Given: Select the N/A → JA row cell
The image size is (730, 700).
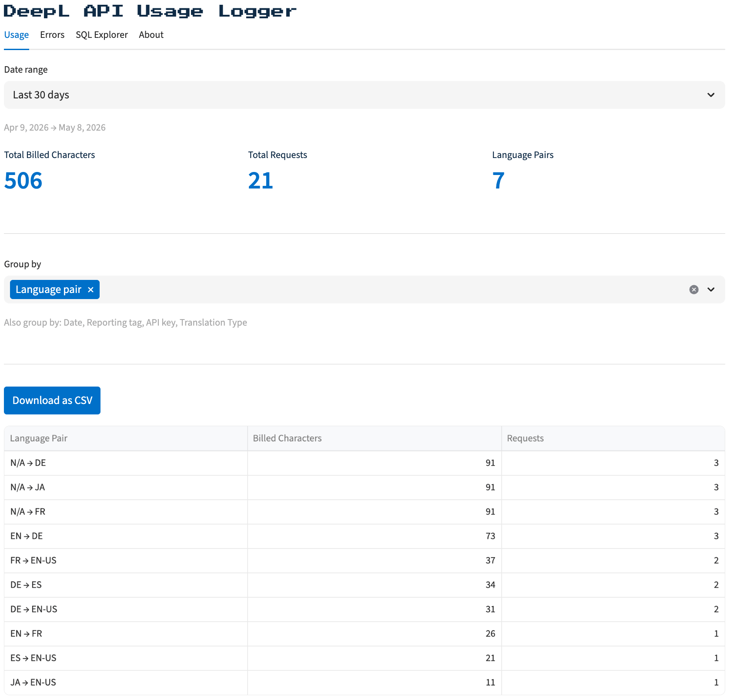Looking at the screenshot, I should 126,488.
